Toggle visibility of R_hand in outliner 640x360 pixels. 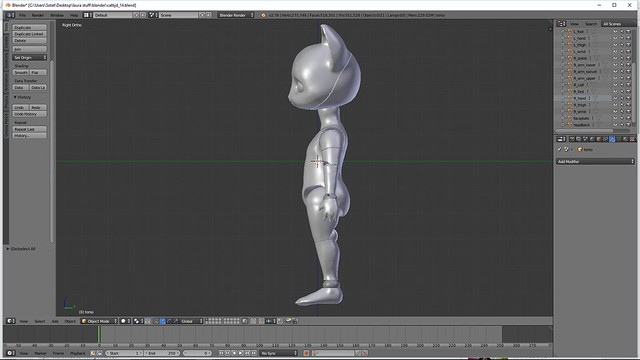615,98
